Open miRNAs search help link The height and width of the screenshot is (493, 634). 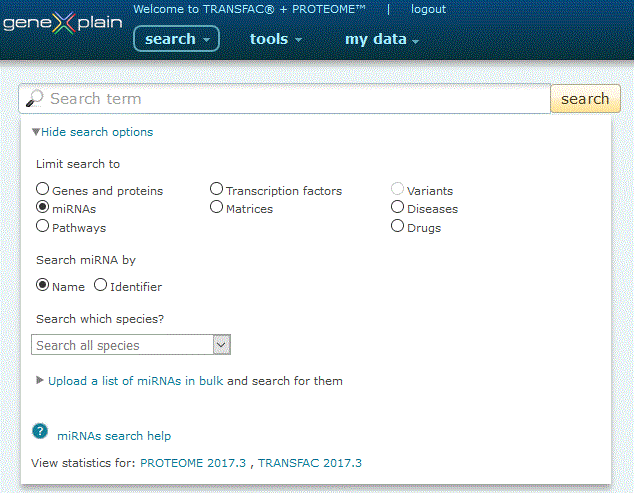pos(114,436)
